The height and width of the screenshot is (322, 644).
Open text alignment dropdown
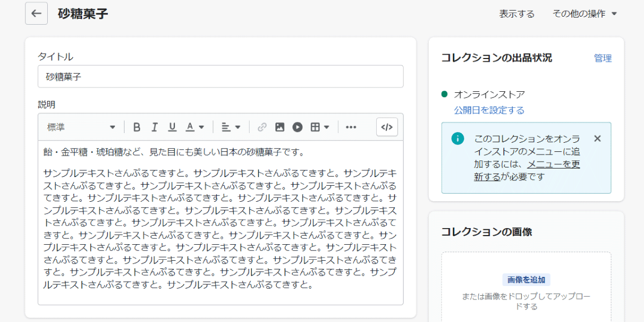[x=231, y=127]
